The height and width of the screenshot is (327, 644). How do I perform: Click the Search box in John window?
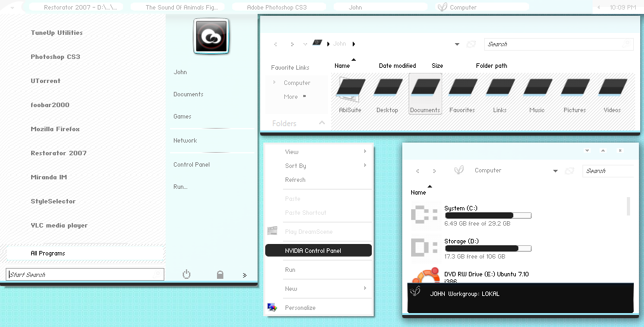(558, 44)
